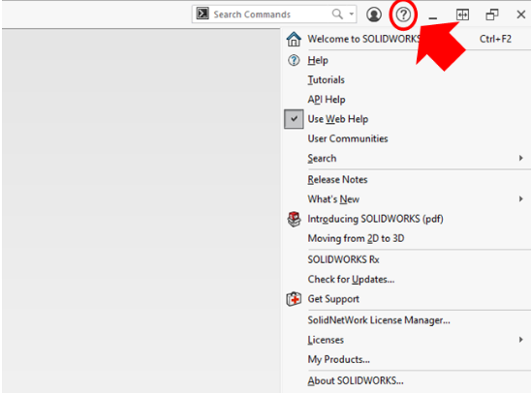Click the blue question icon next to Help
This screenshot has height=393, width=532.
(294, 60)
